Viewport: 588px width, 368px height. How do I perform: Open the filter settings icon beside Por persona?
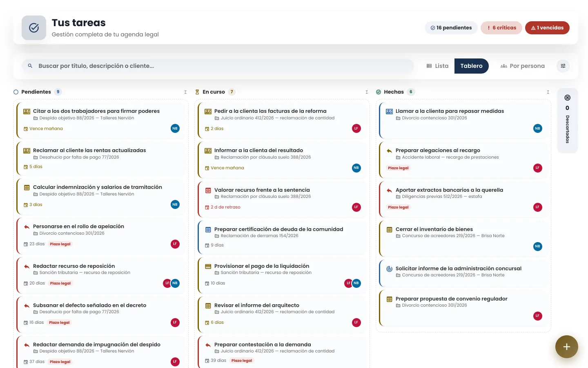point(563,66)
